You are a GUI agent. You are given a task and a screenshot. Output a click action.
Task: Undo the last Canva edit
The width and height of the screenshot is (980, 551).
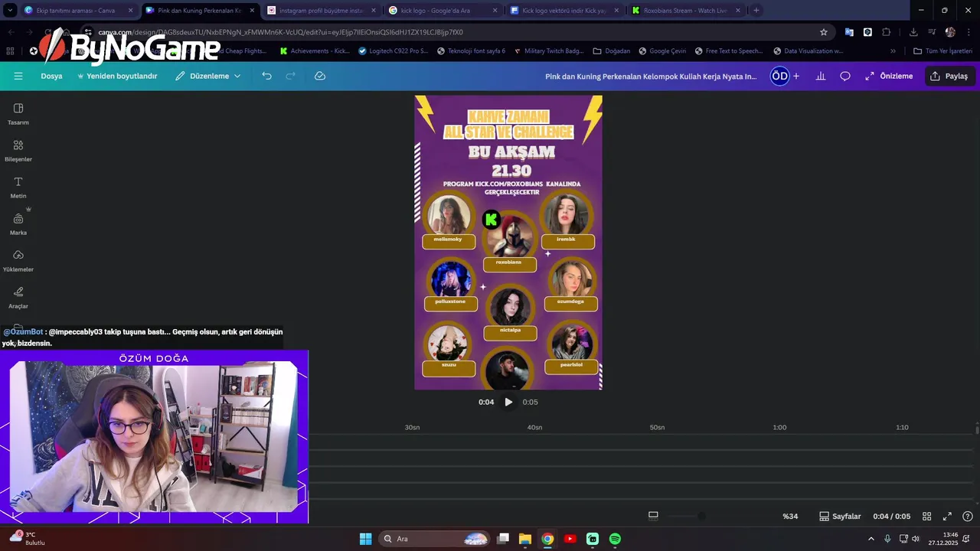266,76
